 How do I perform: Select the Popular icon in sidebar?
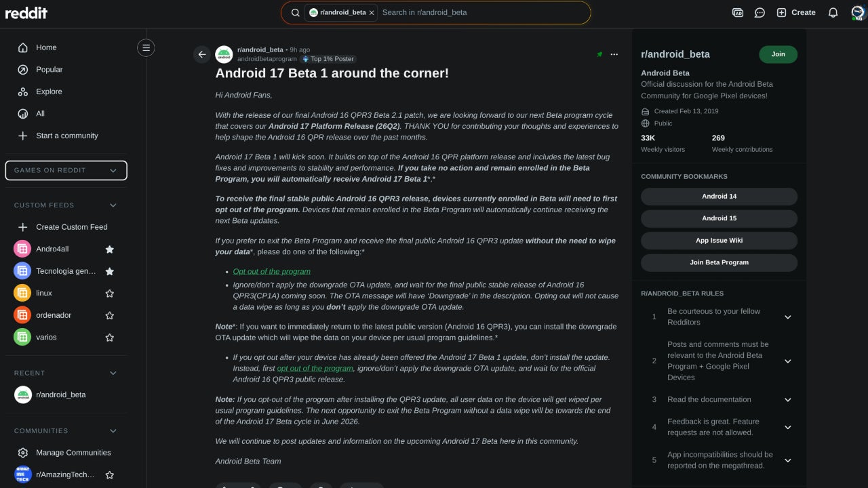coord(23,69)
